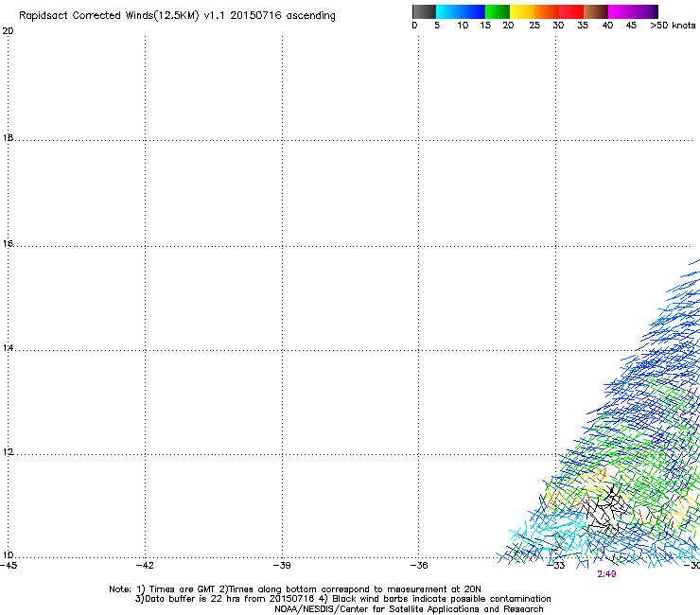Click the latitude label 10
700x615 pixels.
pyautogui.click(x=8, y=555)
